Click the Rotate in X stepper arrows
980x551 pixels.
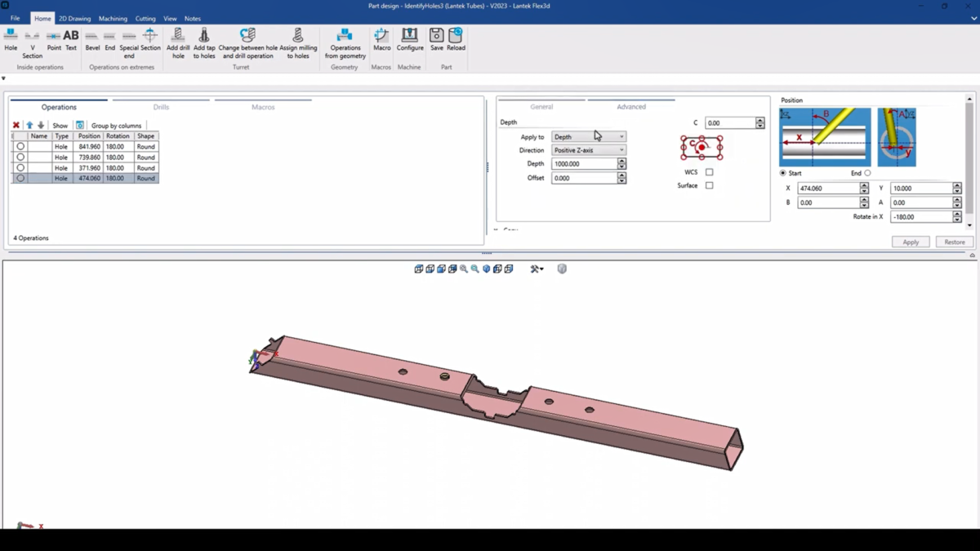[x=957, y=217]
